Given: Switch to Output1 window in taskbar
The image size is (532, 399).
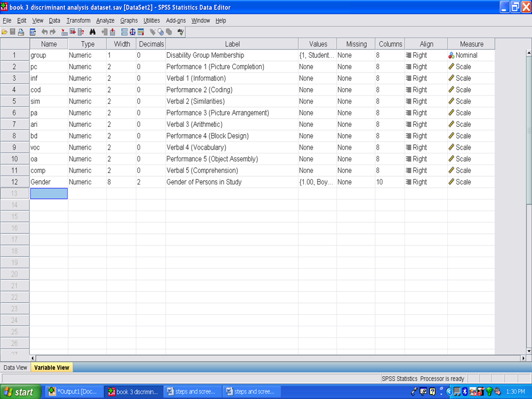Looking at the screenshot, I should [x=74, y=392].
